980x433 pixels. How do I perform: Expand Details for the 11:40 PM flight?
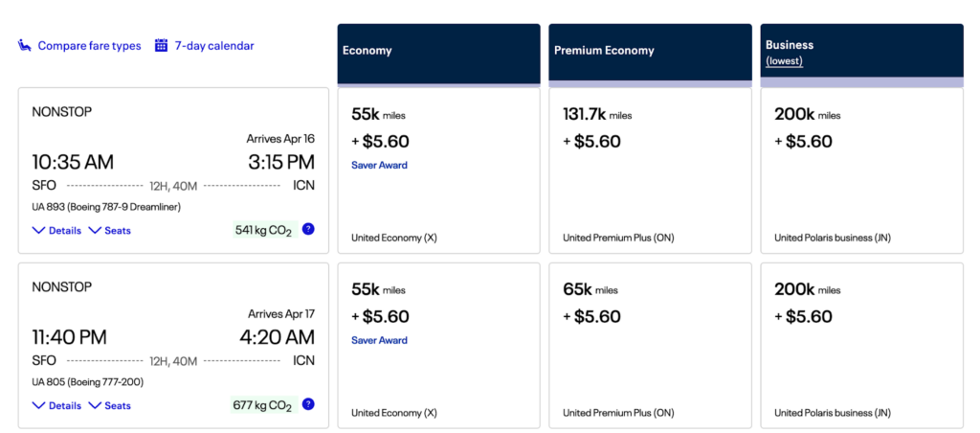[56, 405]
